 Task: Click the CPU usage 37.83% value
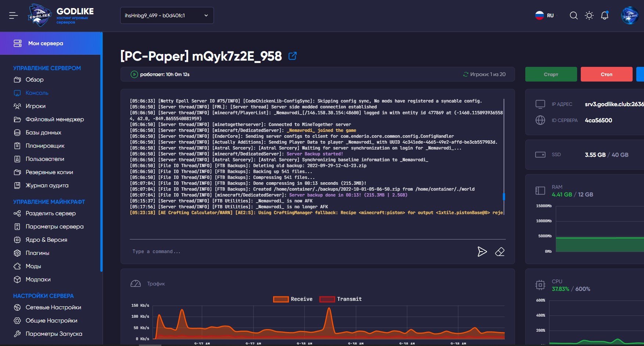(x=560, y=289)
